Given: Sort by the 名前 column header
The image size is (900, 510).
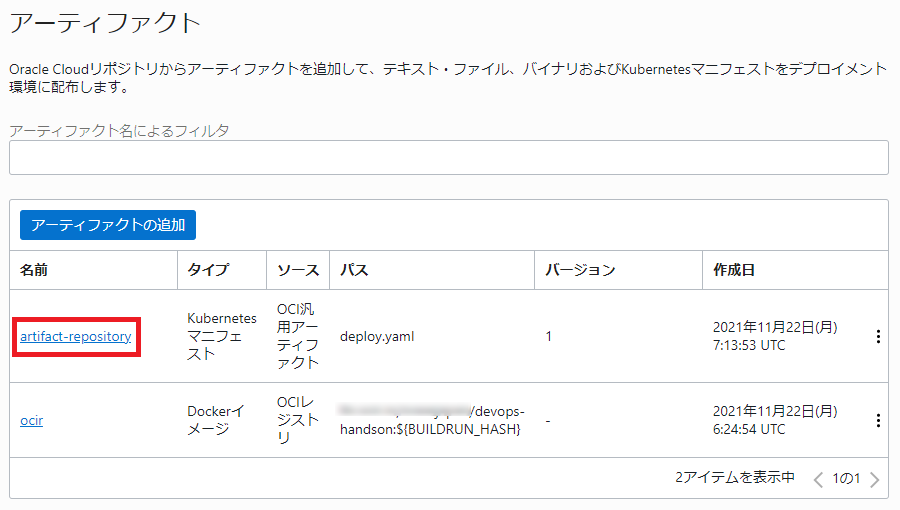Looking at the screenshot, I should pyautogui.click(x=34, y=270).
